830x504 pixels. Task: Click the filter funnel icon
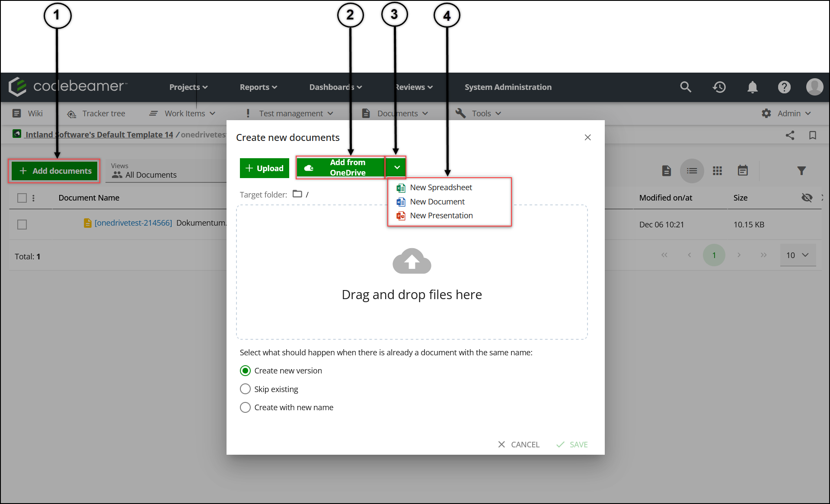pyautogui.click(x=801, y=171)
